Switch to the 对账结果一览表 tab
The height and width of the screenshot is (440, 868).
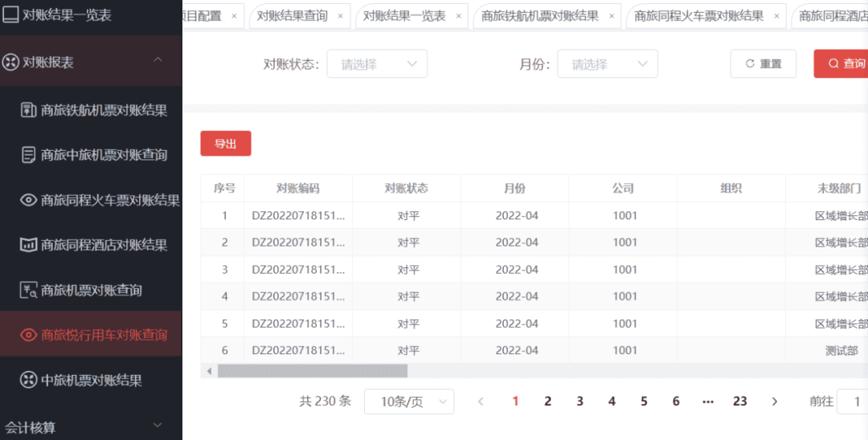pyautogui.click(x=404, y=16)
